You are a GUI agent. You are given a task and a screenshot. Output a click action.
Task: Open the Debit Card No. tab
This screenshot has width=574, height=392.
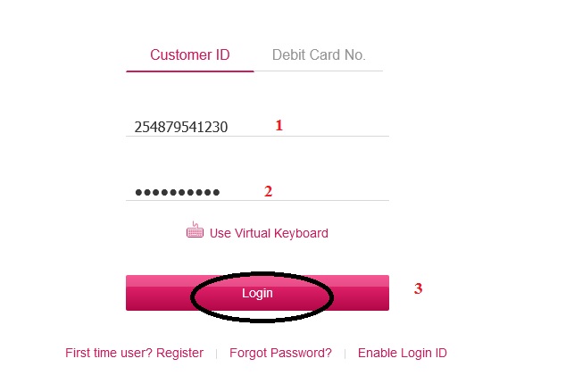coord(319,55)
